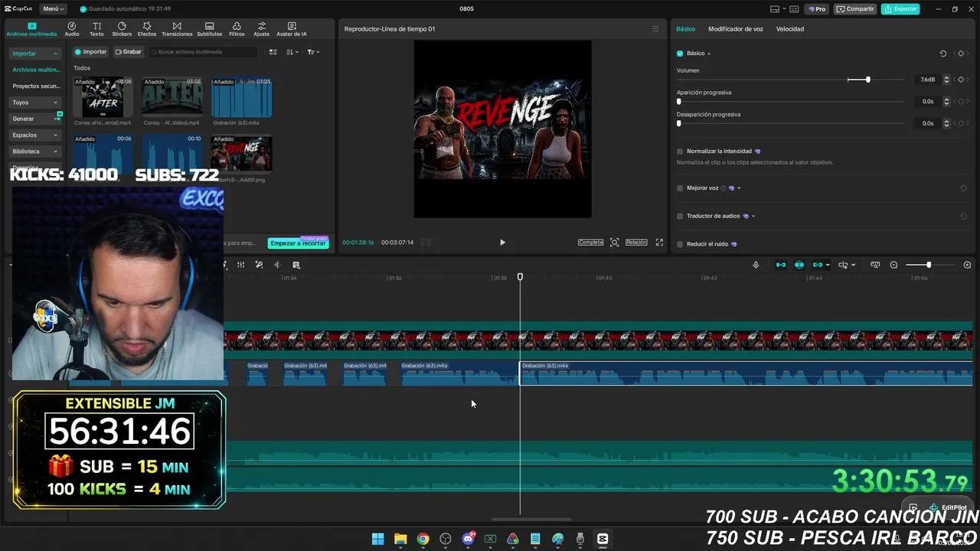Screen dimensions: 980x551
Task: Click the Compartir button
Action: point(855,9)
